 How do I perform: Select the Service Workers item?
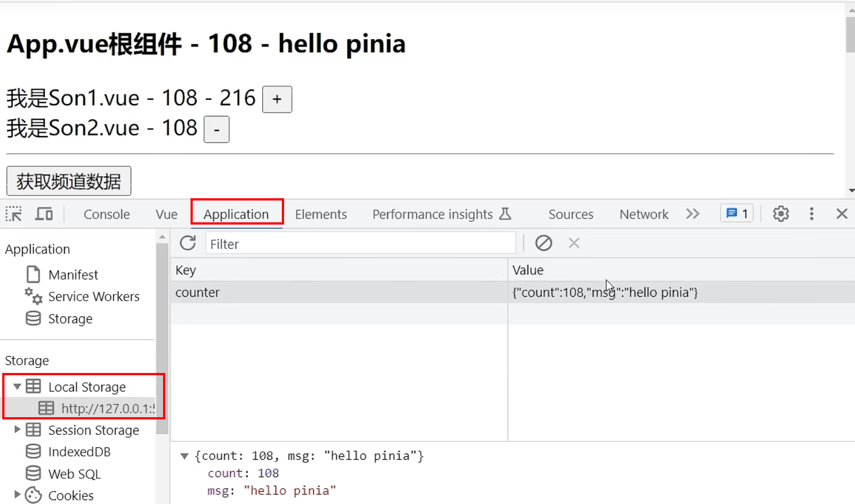pyautogui.click(x=94, y=296)
